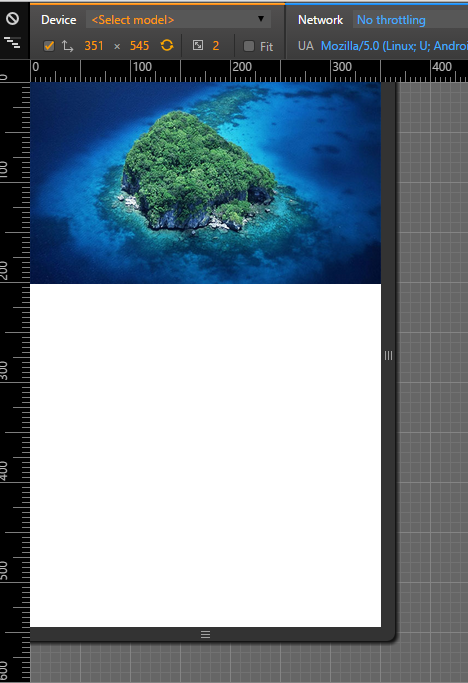Click the width value 351
Viewport: 468px width, 683px height.
[x=94, y=46]
